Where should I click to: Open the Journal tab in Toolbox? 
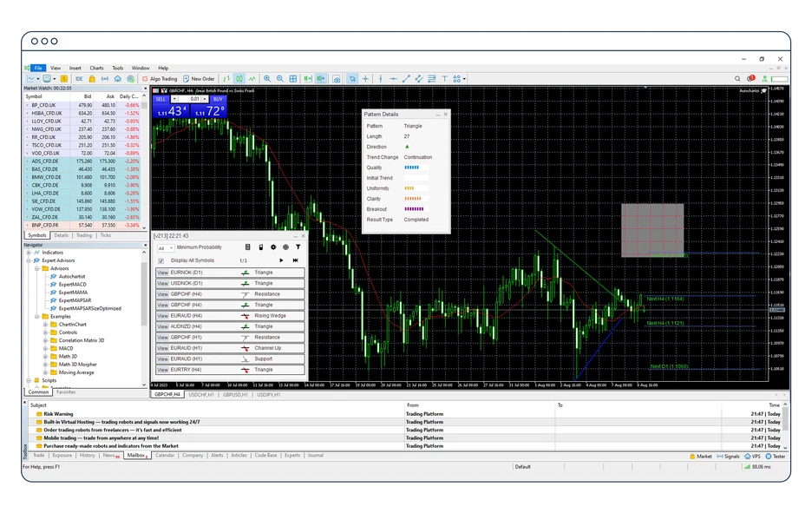(316, 456)
